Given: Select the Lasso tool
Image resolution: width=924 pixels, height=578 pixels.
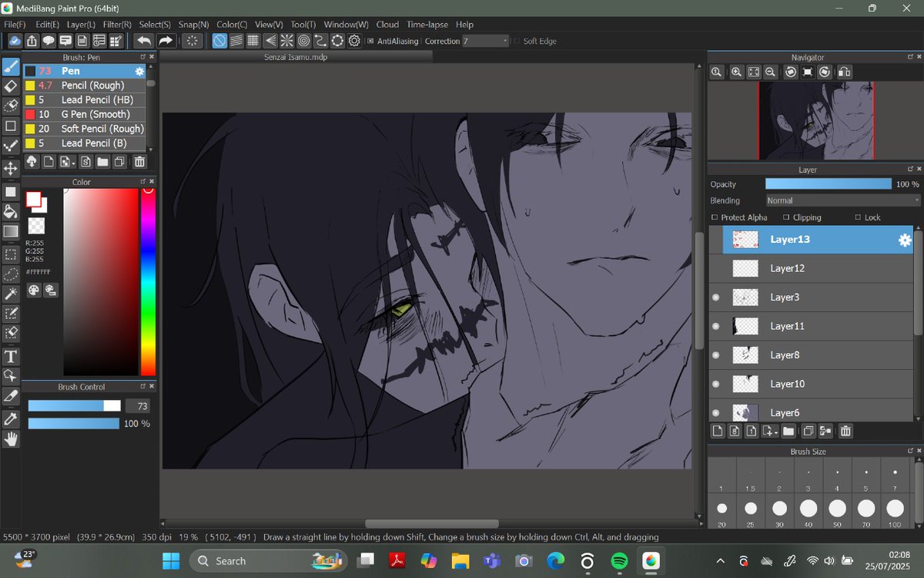Looking at the screenshot, I should pyautogui.click(x=11, y=274).
